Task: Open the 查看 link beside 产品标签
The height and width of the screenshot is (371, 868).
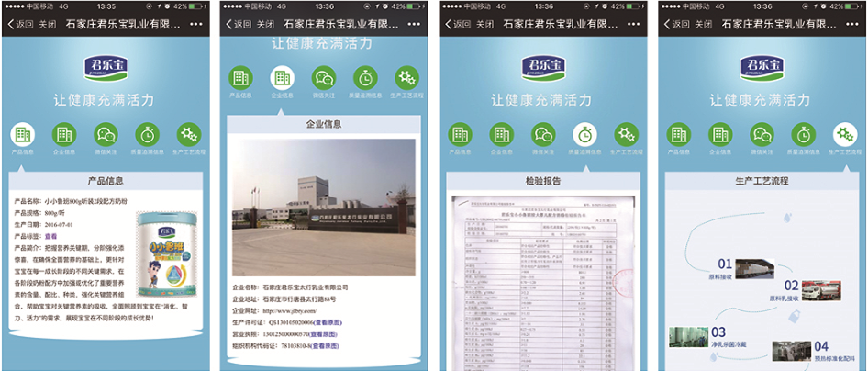Action: pyautogui.click(x=51, y=236)
